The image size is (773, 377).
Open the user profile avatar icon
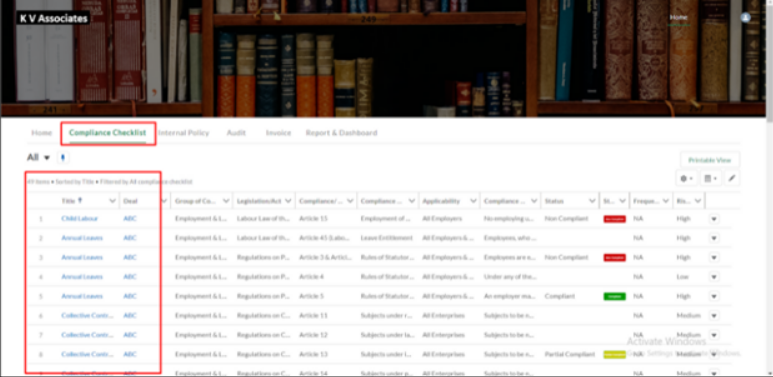point(745,17)
